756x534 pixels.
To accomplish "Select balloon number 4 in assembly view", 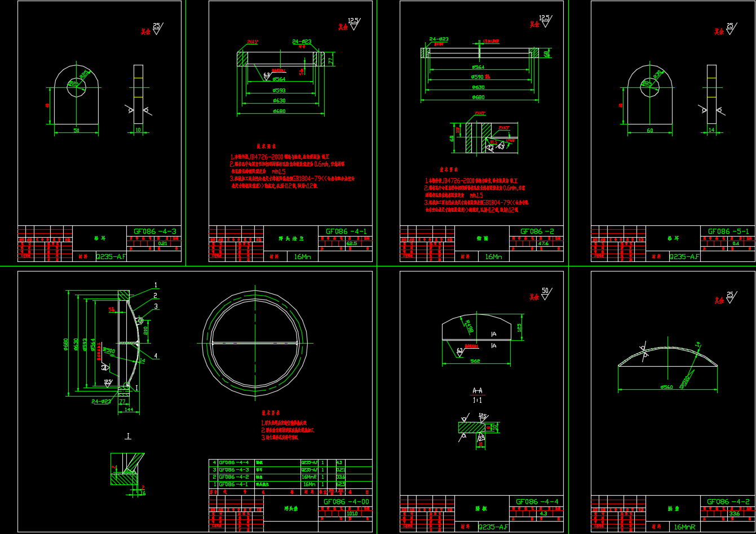I will [156, 355].
